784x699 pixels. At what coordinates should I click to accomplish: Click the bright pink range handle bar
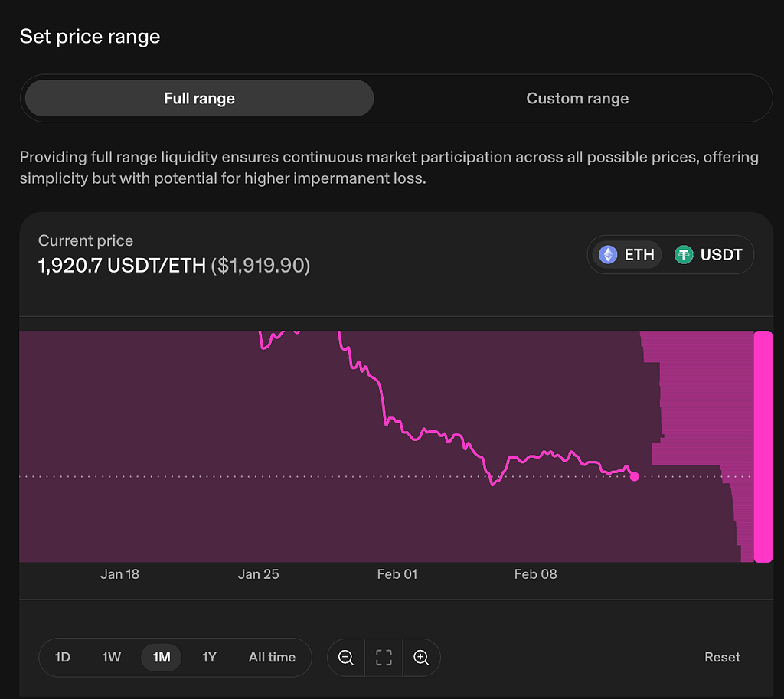click(x=763, y=446)
